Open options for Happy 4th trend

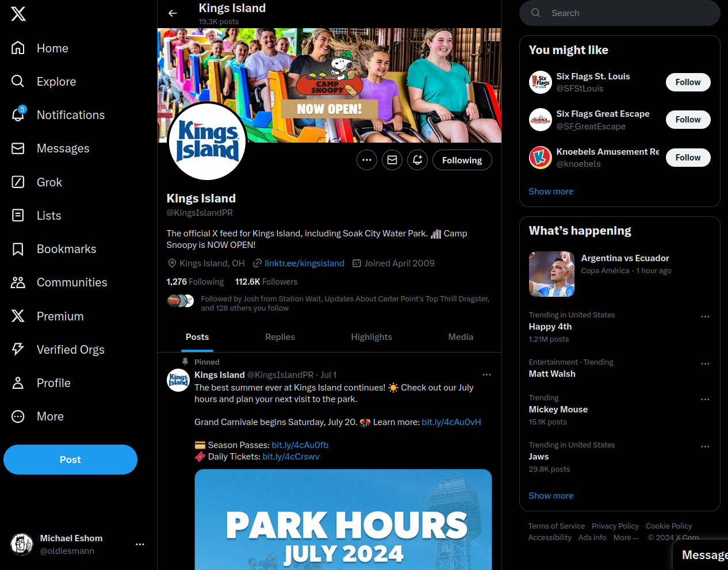point(705,316)
